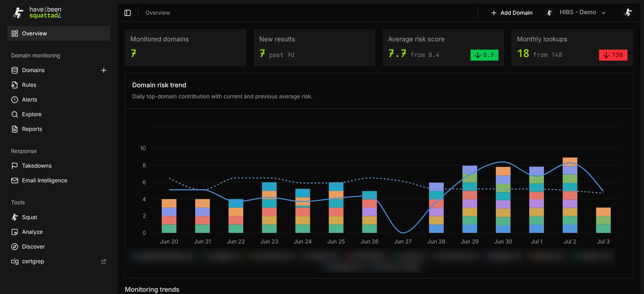Viewport: 644px width, 294px height.
Task: Click the Analyze file-search icon
Action: 15,232
